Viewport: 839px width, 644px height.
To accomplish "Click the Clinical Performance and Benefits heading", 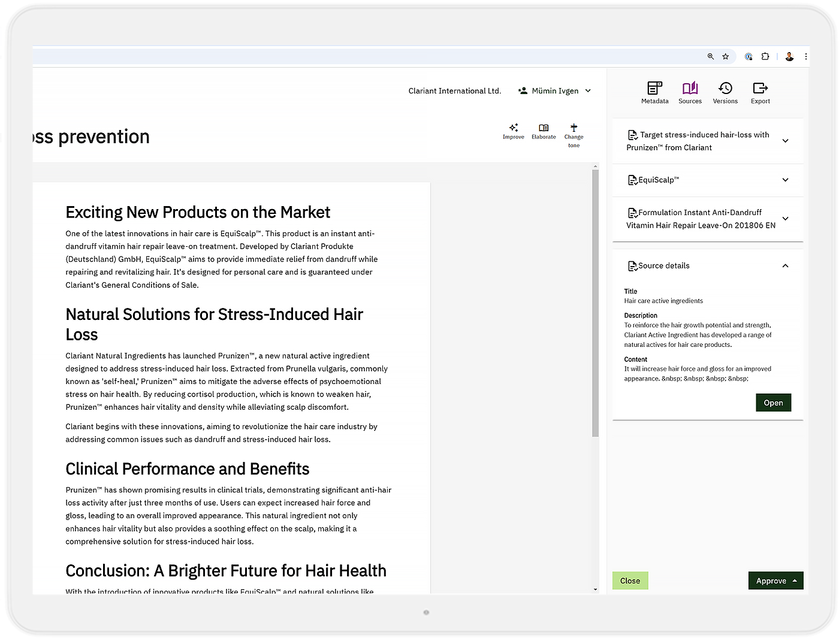I will [x=188, y=468].
